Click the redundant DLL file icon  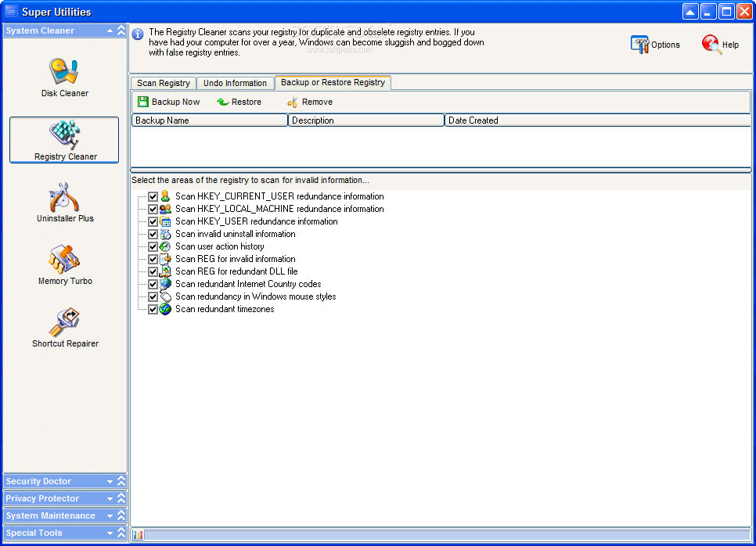click(165, 271)
